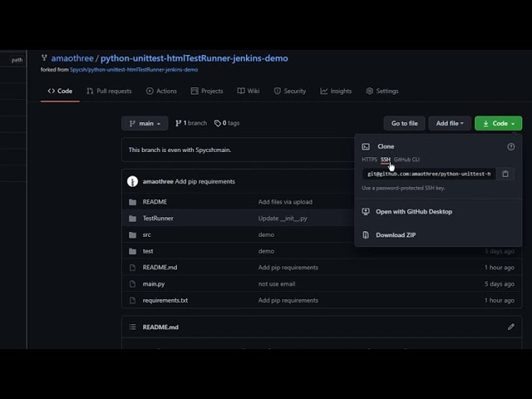Click the folder icon of test

click(x=132, y=251)
